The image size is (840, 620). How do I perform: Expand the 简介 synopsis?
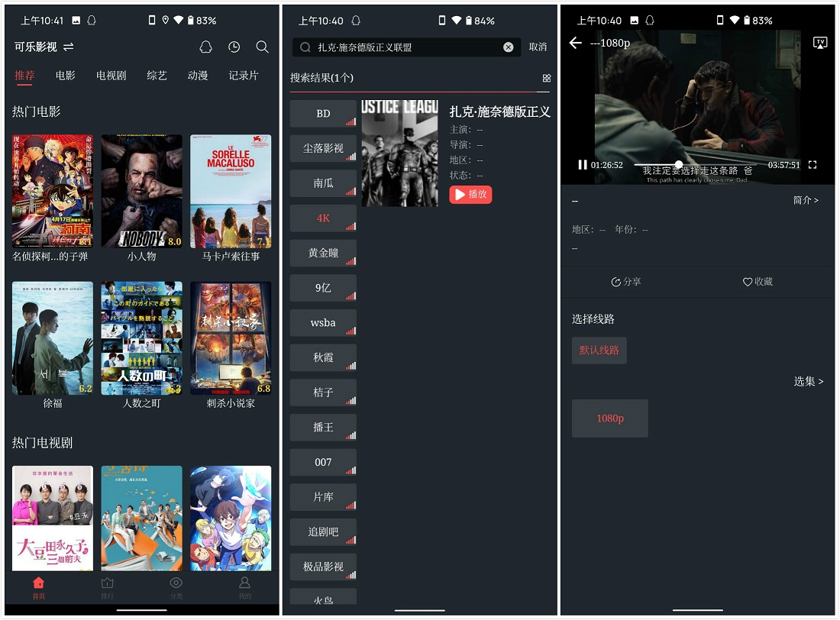click(x=806, y=200)
